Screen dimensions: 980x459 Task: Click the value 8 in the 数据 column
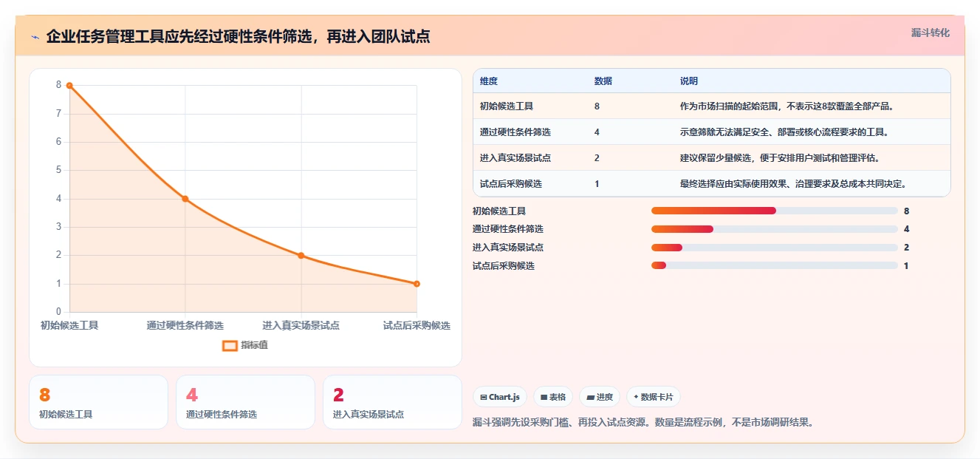(597, 106)
